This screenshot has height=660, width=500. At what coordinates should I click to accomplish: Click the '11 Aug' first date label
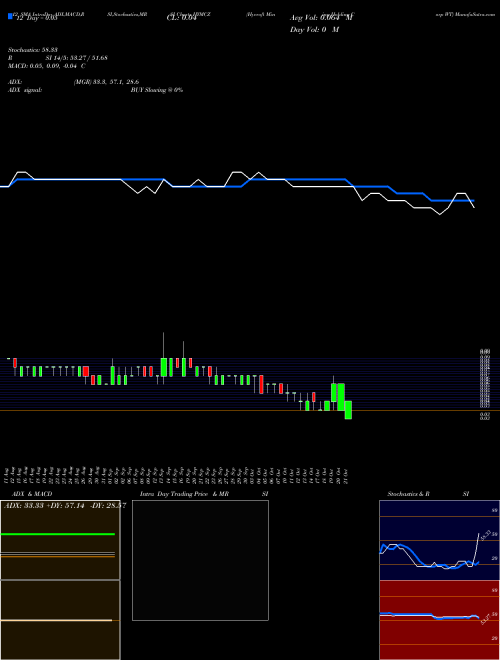pos(6,476)
